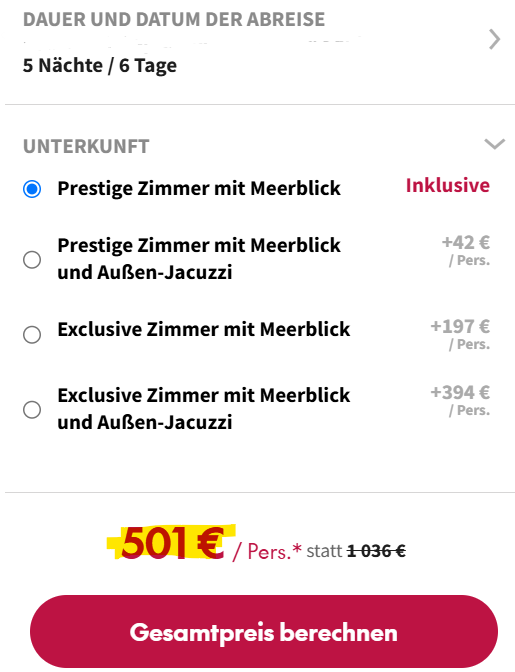Click the +197 € per person surcharge
The image size is (515, 672).
[x=461, y=334]
